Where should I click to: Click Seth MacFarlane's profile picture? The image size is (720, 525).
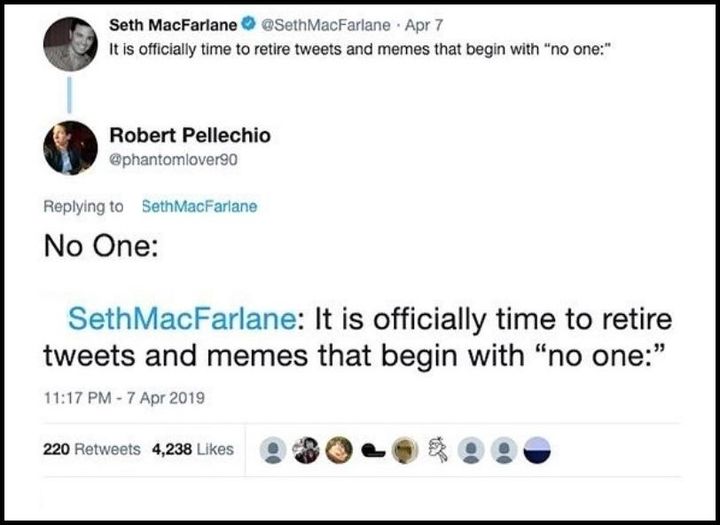(x=70, y=44)
